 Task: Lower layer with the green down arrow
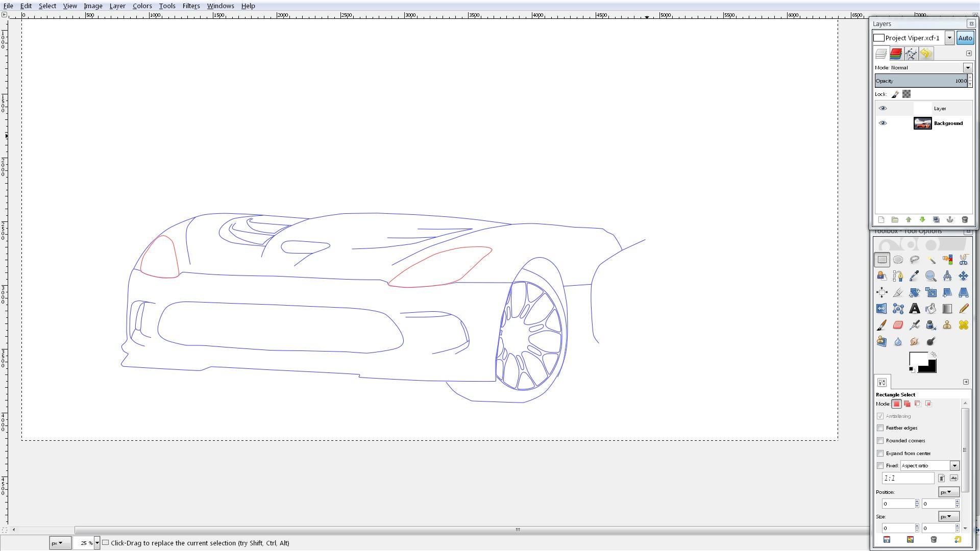coord(922,220)
